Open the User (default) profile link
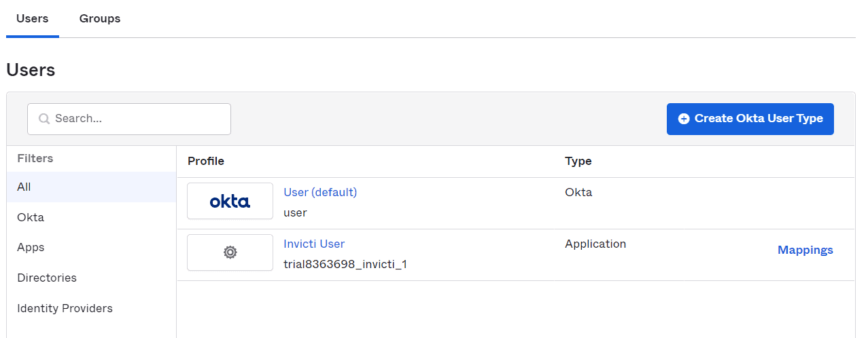The width and height of the screenshot is (868, 338). [320, 192]
